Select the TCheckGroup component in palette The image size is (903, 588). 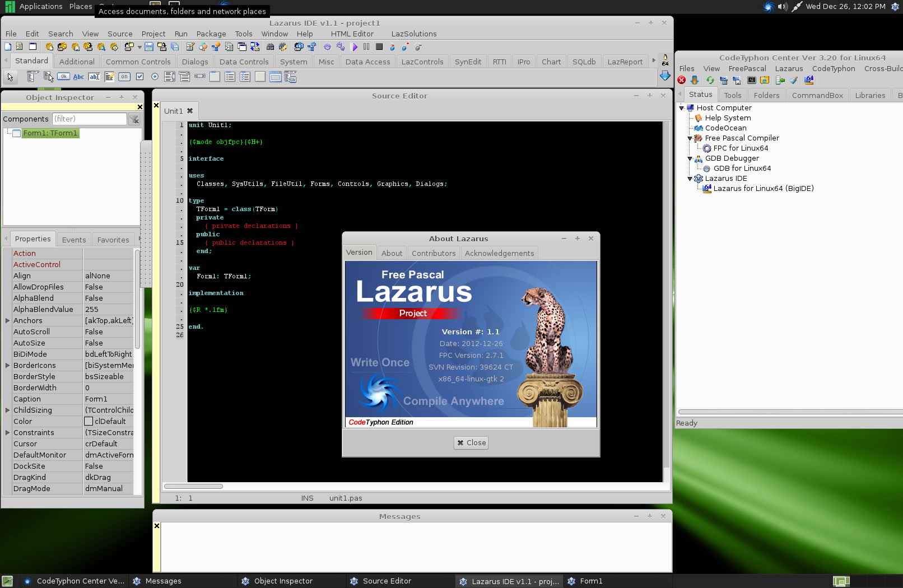(x=245, y=77)
